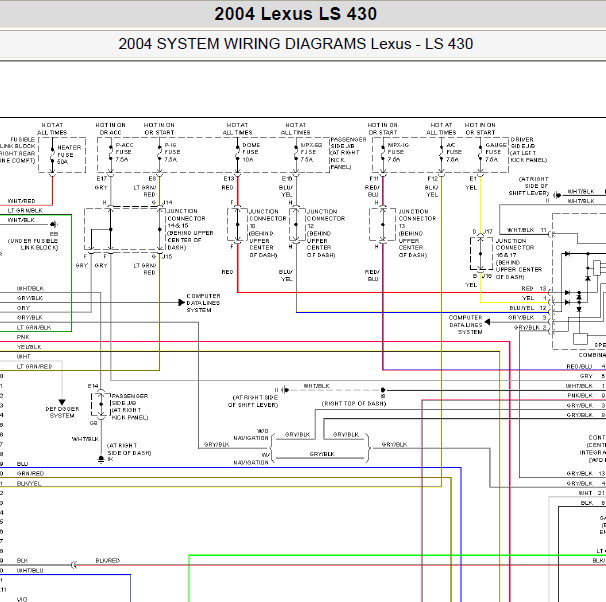The height and width of the screenshot is (602, 606).
Task: Click the WHT/RED wire label
Action: 21,201
